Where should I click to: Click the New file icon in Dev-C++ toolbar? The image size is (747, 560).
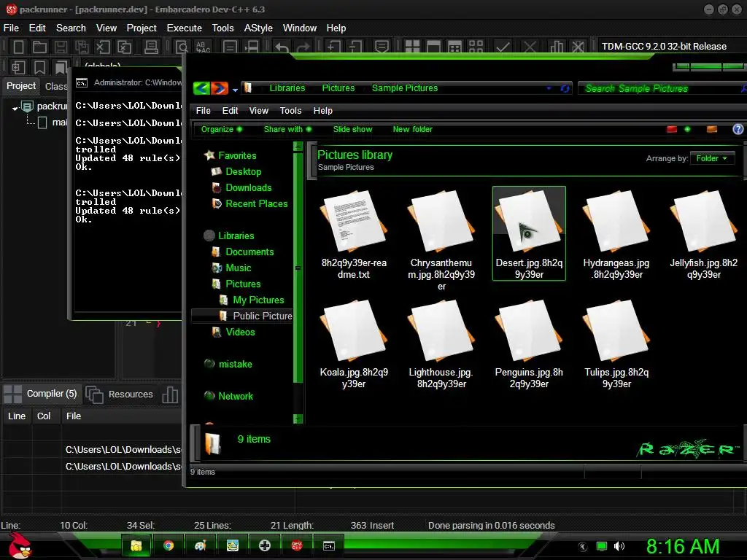(18, 47)
